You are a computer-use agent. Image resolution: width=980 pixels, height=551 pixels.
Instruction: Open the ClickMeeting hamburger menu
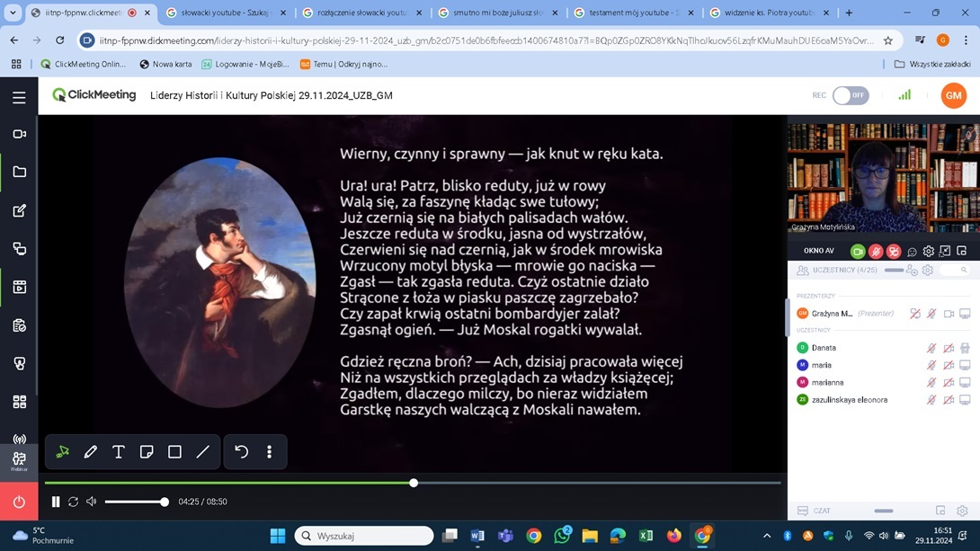pyautogui.click(x=20, y=97)
